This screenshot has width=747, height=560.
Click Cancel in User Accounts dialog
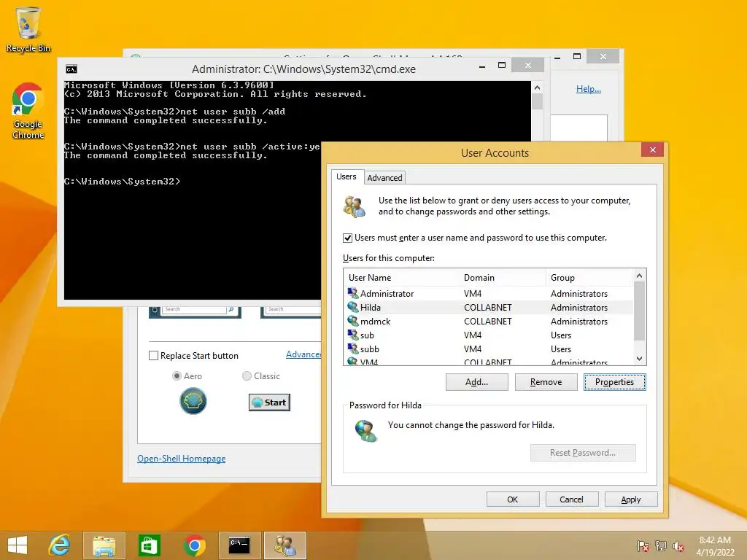572,499
